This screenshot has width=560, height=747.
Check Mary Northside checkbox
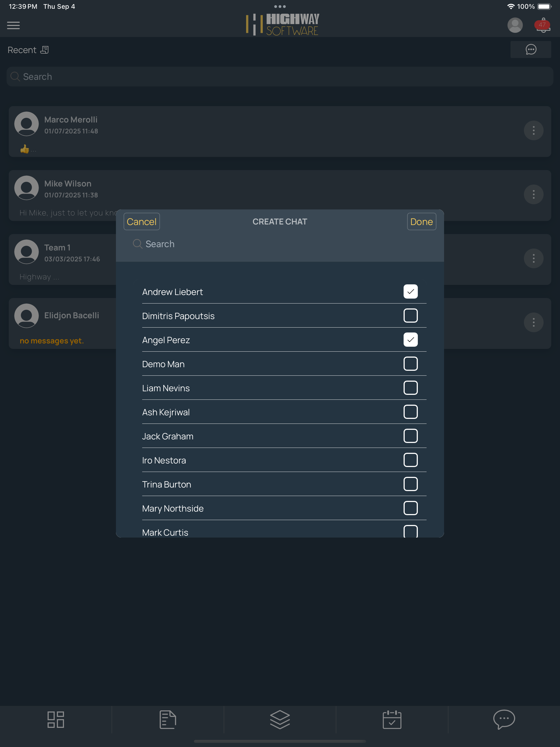[x=410, y=508]
